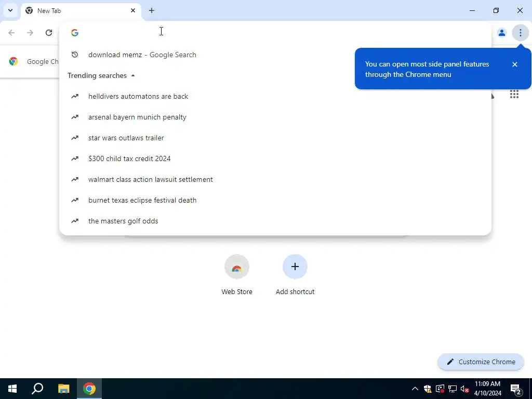
Task: Choose star wars outlaws trailer suggestion
Action: [275, 138]
